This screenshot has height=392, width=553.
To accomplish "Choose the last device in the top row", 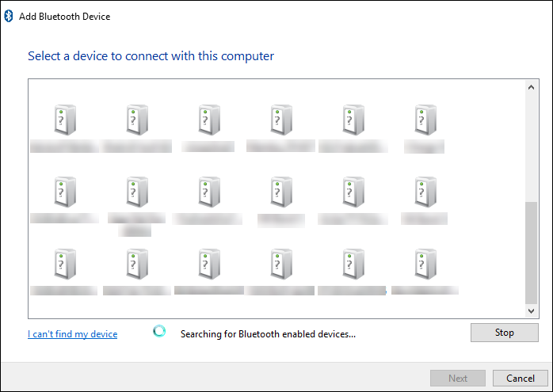I will [x=425, y=120].
